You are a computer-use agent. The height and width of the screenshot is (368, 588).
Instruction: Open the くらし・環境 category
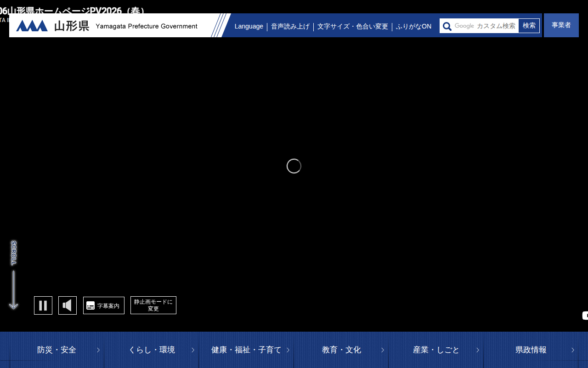(152, 350)
